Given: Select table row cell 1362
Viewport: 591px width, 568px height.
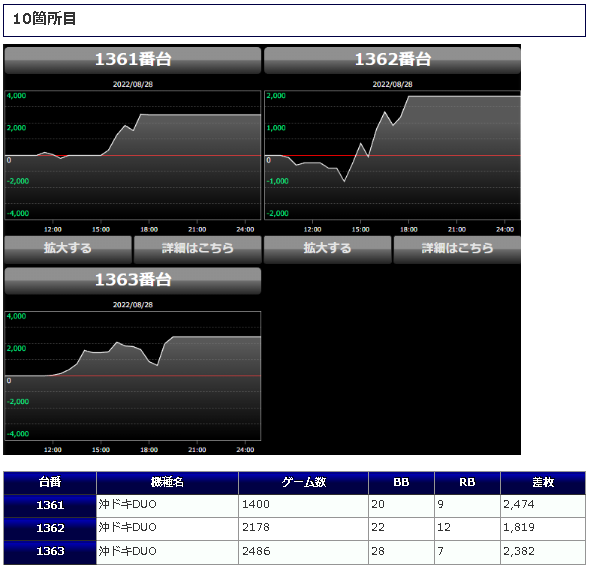Looking at the screenshot, I should [x=50, y=529].
